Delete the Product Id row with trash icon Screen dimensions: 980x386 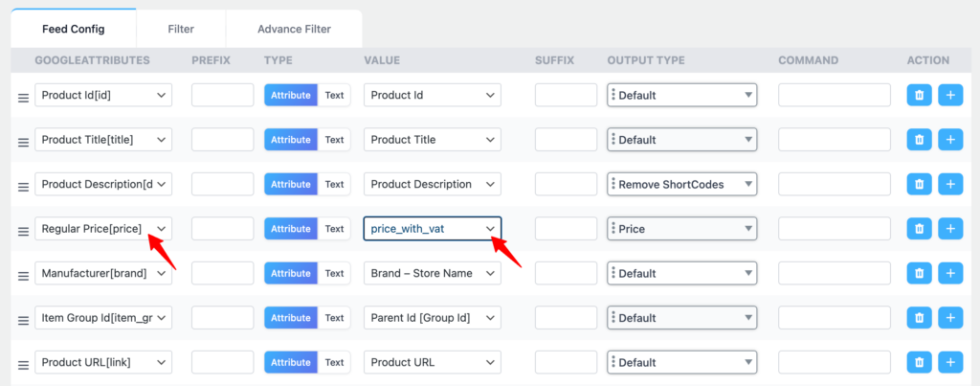(919, 95)
